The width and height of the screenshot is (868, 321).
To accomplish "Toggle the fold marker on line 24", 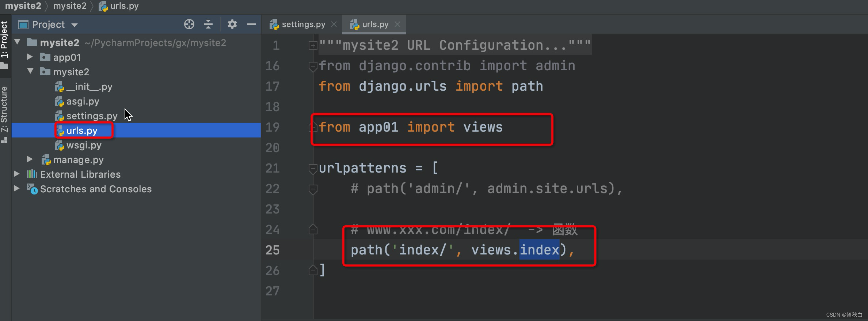I will click(313, 229).
